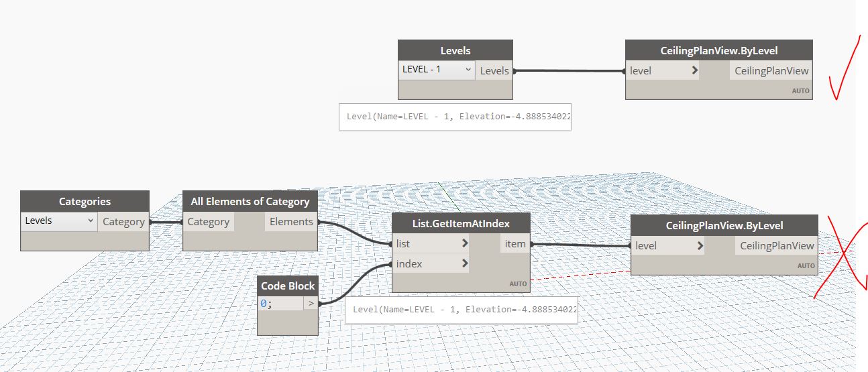This screenshot has width=868, height=372.
Task: Select the Code Block node title
Action: coord(288,286)
